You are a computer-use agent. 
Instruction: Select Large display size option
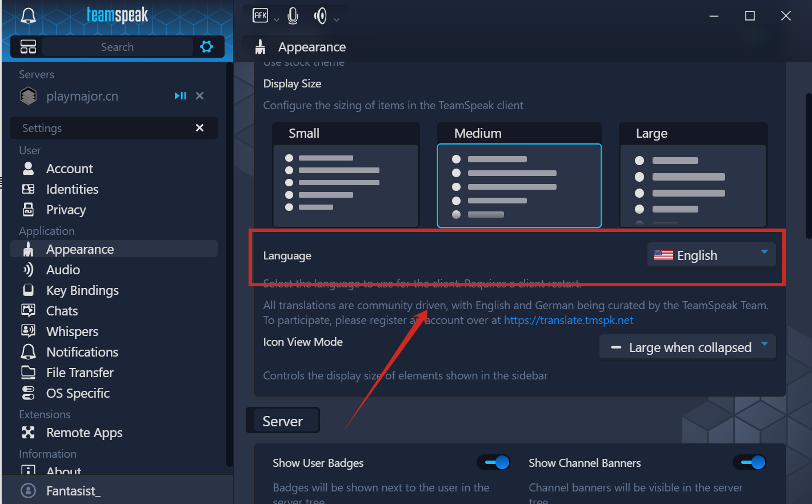[x=693, y=175]
